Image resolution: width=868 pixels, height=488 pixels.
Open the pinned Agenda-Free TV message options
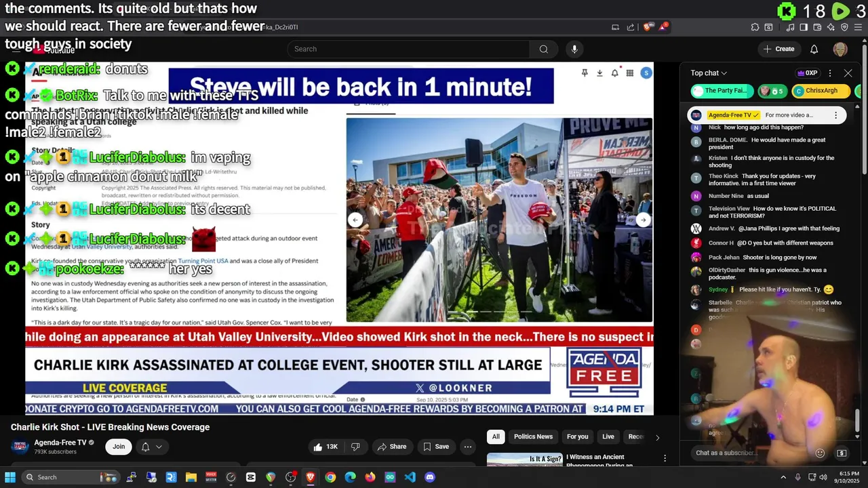coord(835,115)
